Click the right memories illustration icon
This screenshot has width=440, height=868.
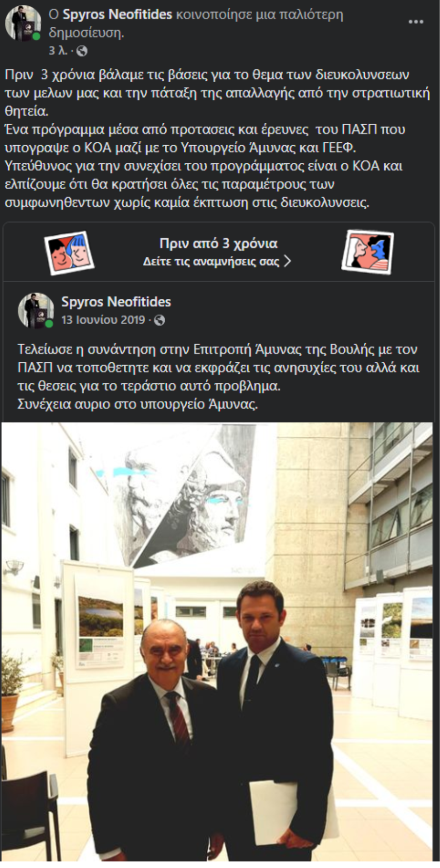[368, 252]
